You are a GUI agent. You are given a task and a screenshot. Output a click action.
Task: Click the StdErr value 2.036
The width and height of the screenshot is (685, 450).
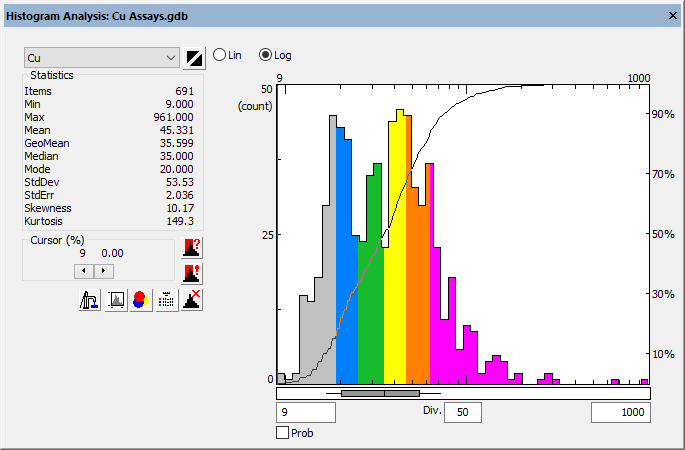(180, 195)
